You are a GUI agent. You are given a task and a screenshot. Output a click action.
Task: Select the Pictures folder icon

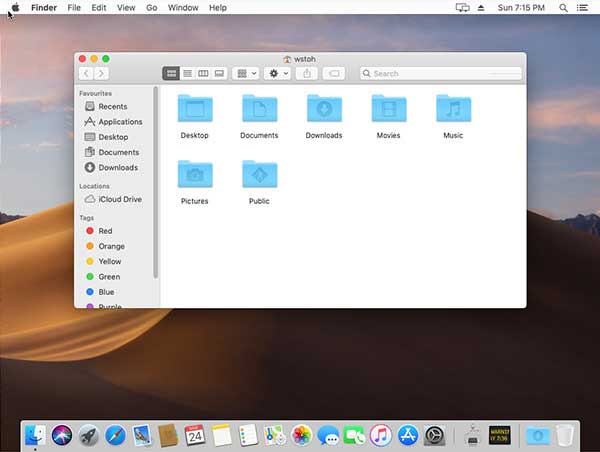coord(195,174)
